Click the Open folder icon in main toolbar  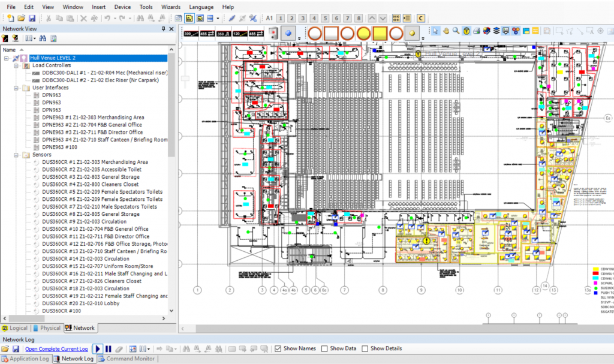tap(23, 18)
